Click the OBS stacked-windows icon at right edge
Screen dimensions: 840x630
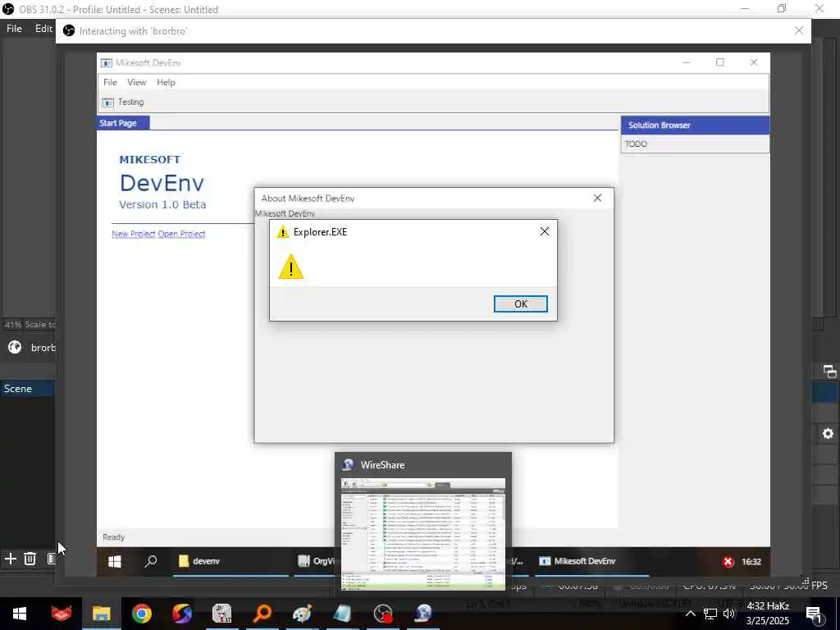(829, 372)
